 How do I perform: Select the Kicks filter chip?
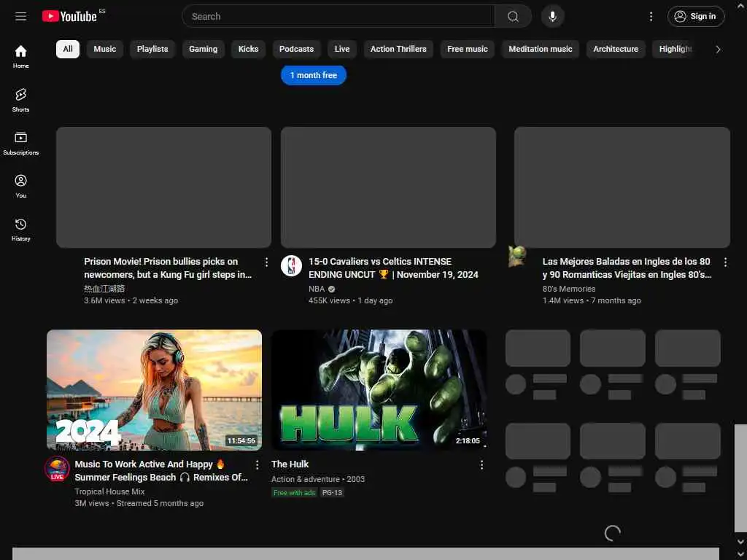pyautogui.click(x=248, y=49)
